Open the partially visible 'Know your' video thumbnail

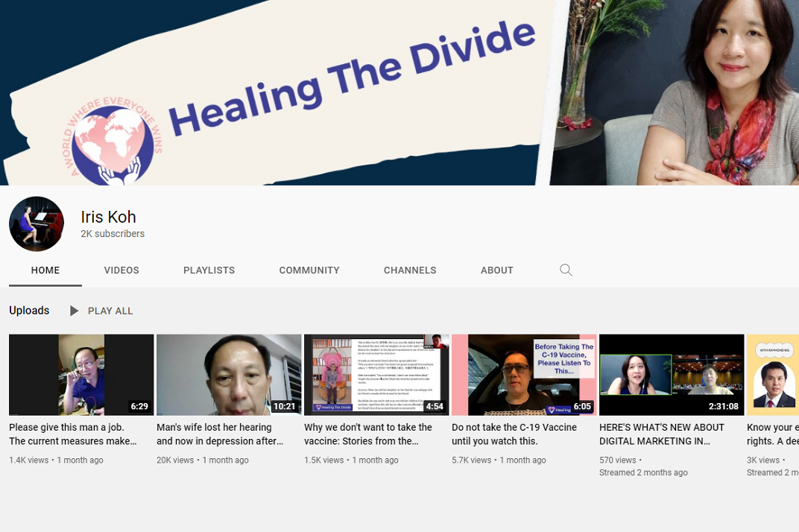773,374
